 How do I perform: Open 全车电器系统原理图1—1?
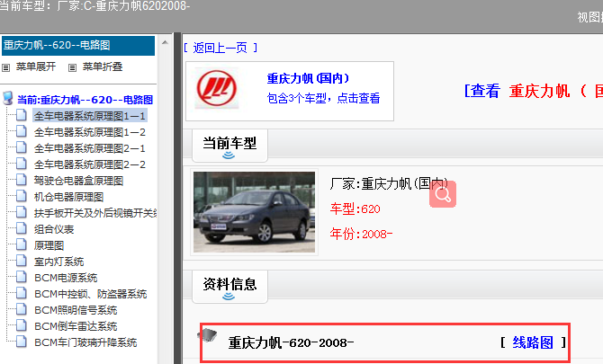click(90, 116)
